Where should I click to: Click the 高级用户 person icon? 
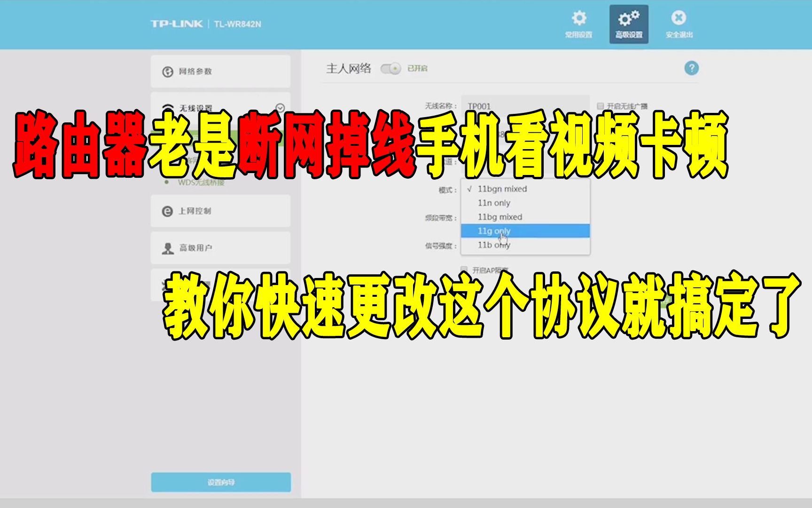[x=168, y=248]
